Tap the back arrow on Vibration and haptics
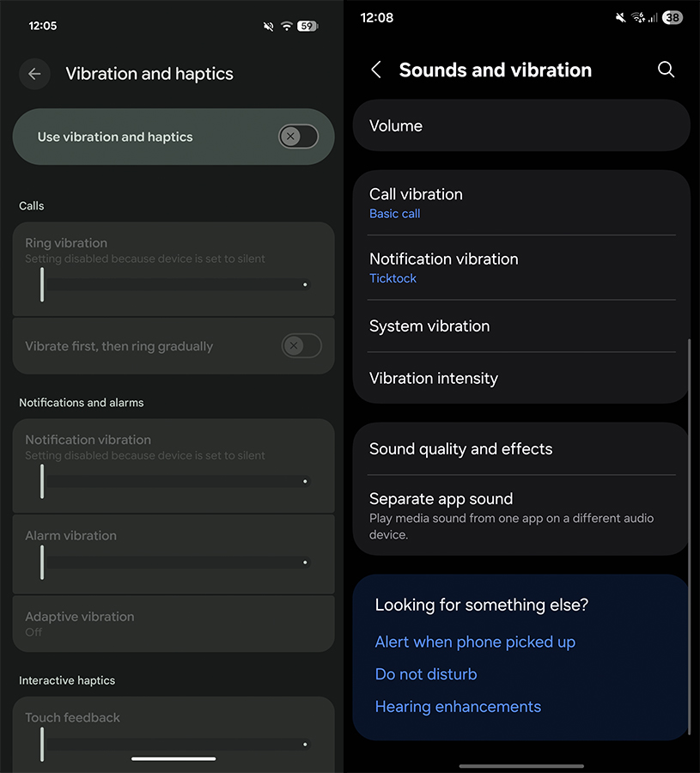This screenshot has width=700, height=773. point(34,74)
